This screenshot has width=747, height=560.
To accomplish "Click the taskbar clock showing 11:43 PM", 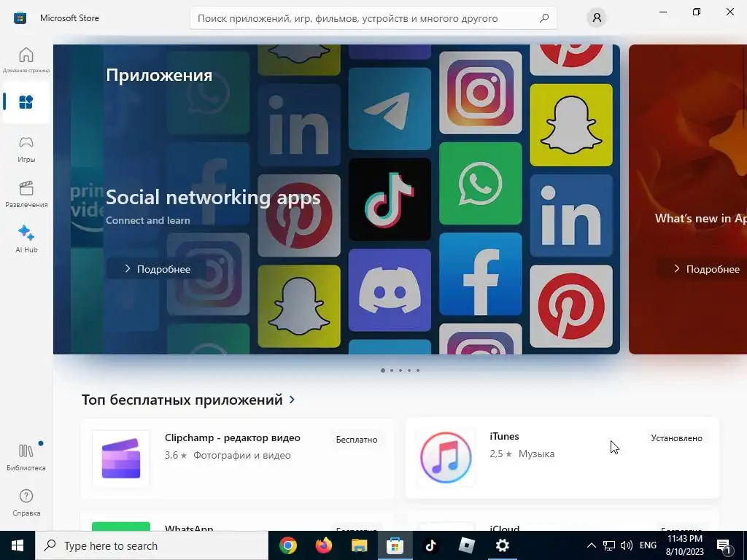I will pos(684,545).
